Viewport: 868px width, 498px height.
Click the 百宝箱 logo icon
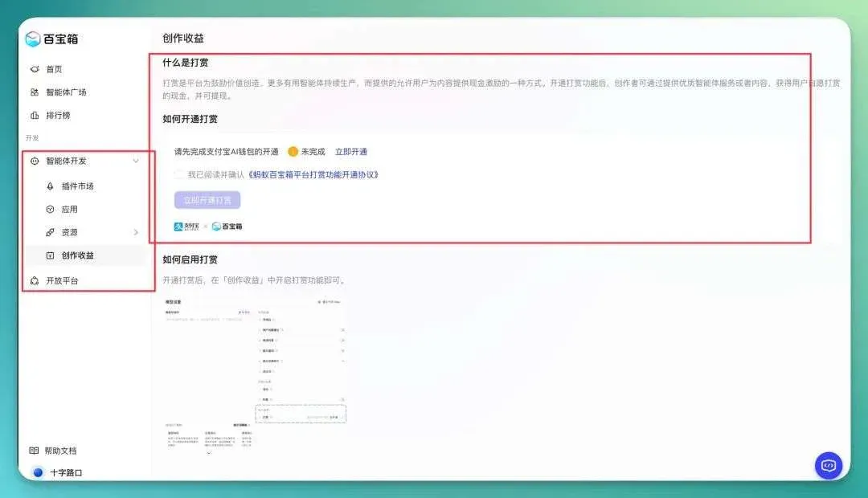point(33,39)
